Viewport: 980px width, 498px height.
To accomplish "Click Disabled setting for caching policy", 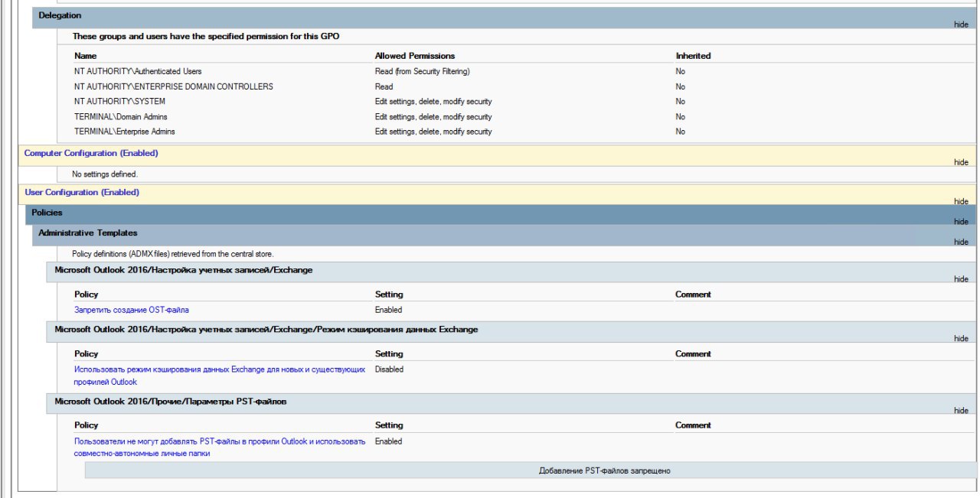I will click(389, 369).
